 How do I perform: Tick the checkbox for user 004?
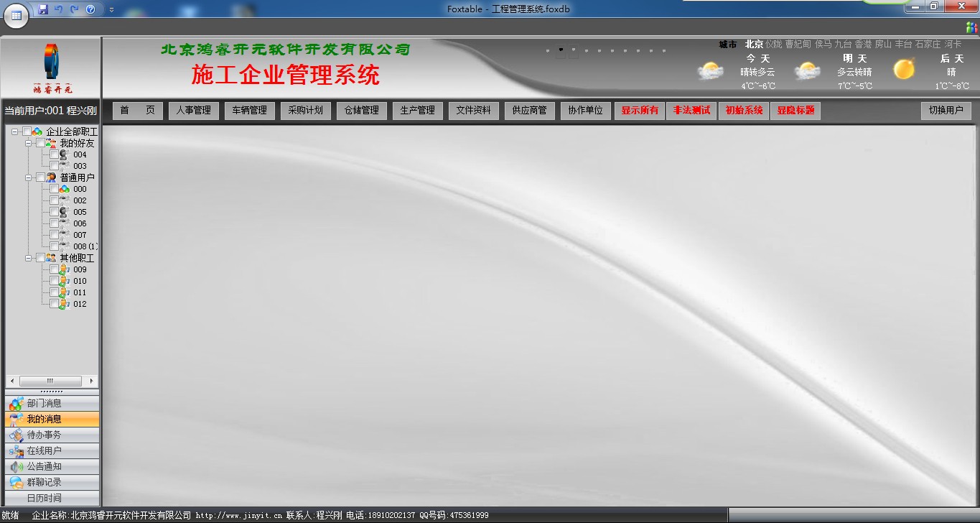point(55,154)
